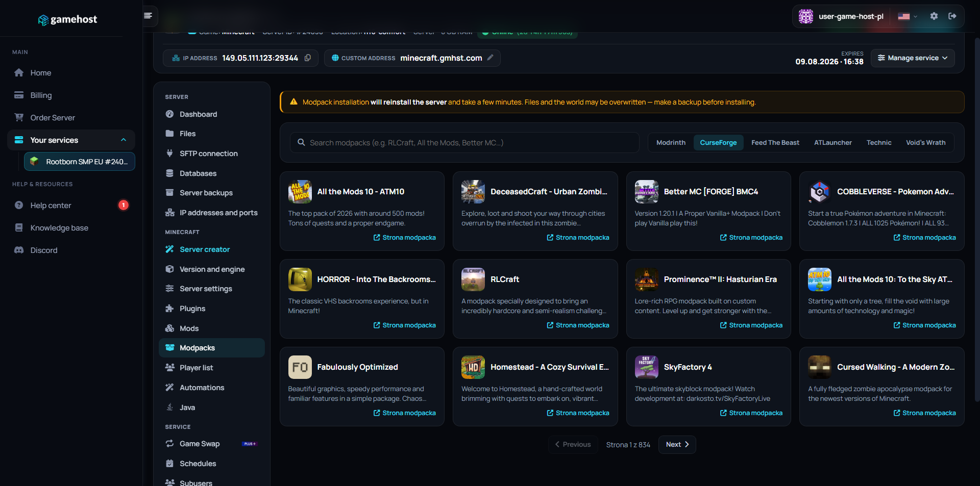Click DeceasedCraft modpack icon
The height and width of the screenshot is (486, 980).
click(473, 192)
